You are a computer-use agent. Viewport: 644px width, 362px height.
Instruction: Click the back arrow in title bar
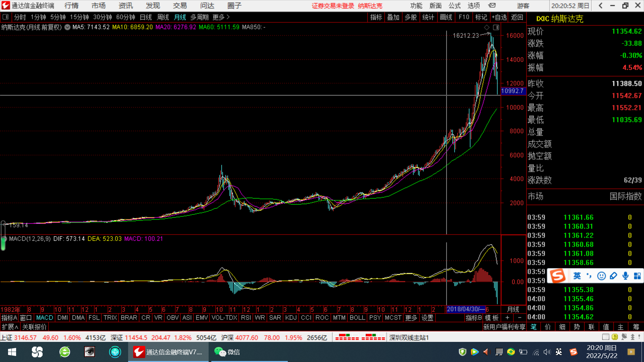tap(601, 5)
